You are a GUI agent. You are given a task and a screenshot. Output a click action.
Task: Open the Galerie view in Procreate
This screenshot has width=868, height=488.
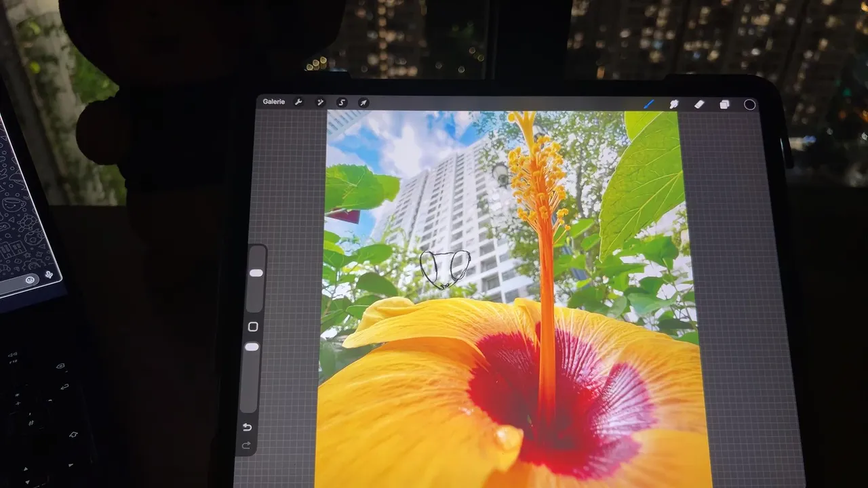[x=274, y=102]
